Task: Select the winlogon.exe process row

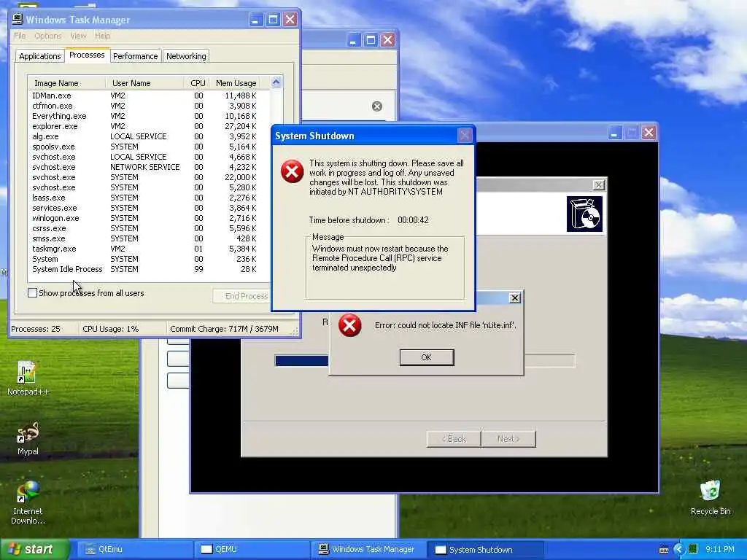Action: click(149, 218)
